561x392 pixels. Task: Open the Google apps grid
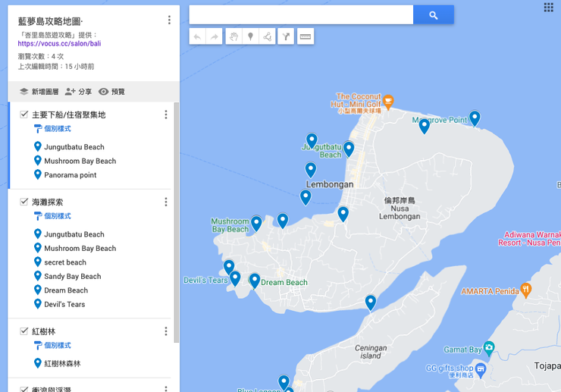click(x=548, y=7)
